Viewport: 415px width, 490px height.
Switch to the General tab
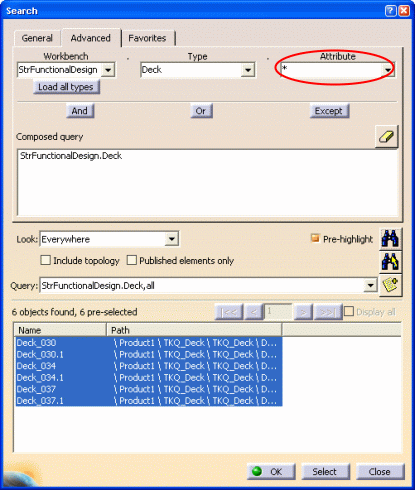coord(37,38)
